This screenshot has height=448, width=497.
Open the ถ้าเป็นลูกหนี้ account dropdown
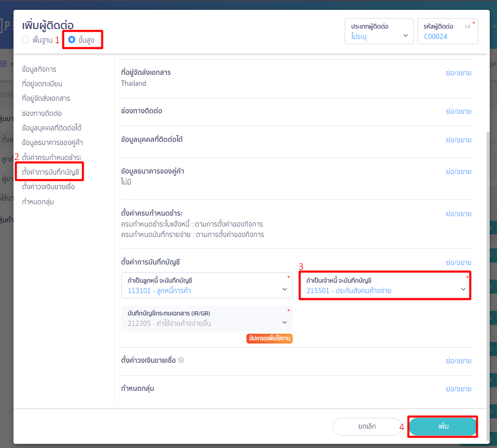[x=206, y=286]
